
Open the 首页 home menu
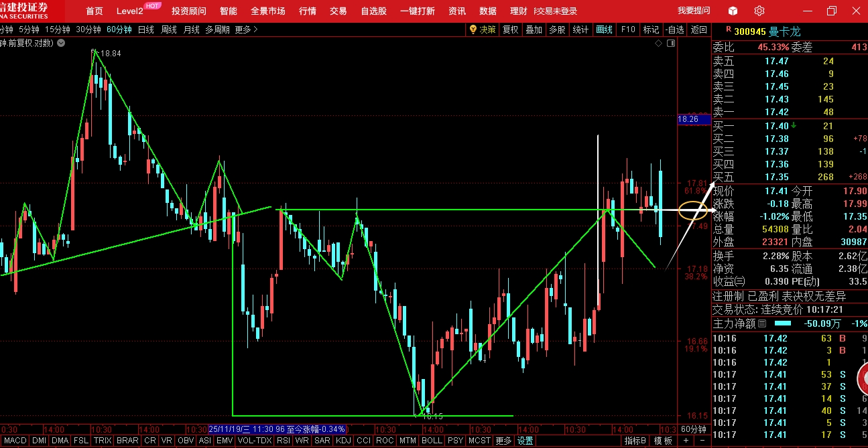(x=95, y=11)
